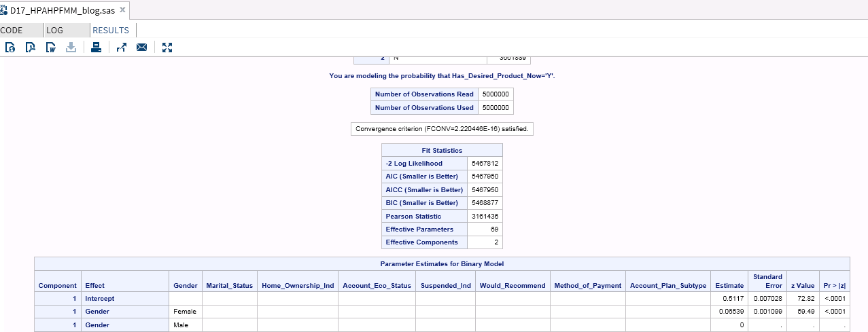Click the 'Pearson Statistic' row label
This screenshot has width=868, height=332.
click(413, 216)
